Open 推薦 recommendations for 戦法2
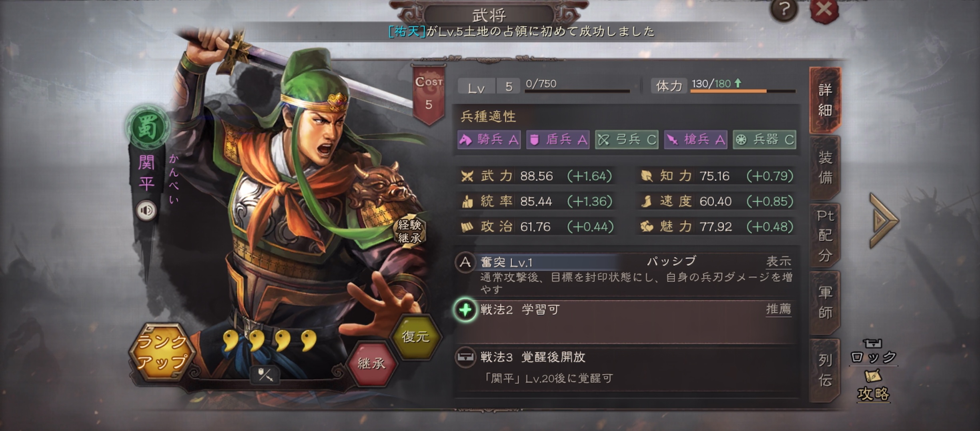This screenshot has height=431, width=980. coord(778,309)
